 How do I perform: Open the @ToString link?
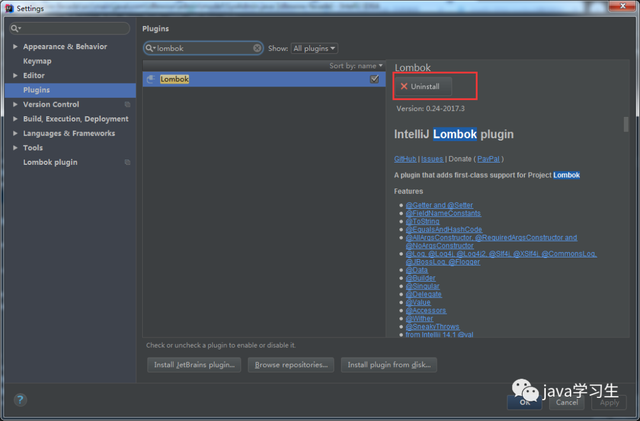click(422, 221)
